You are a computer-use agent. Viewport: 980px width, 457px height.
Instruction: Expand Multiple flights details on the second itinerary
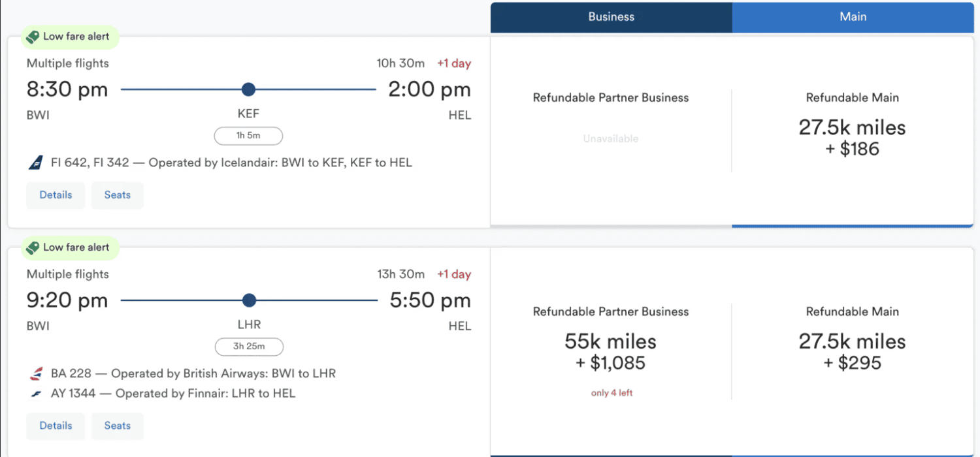[x=67, y=274]
